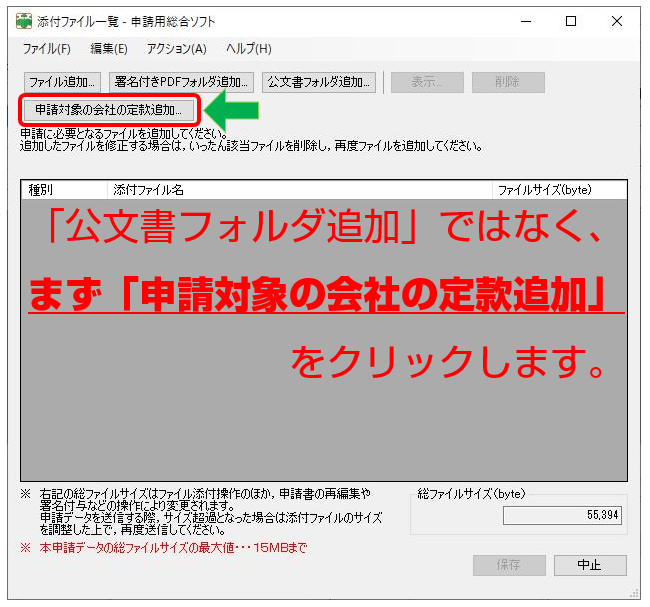The height and width of the screenshot is (607, 650).
Task: Maximize the 添付ファイル一覧 window
Action: (x=570, y=21)
